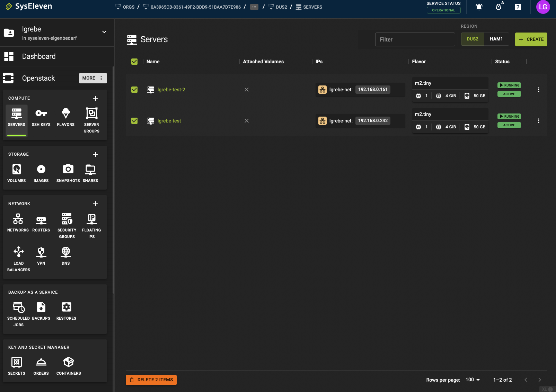556x392 pixels.
Task: Go to the previous page
Action: [x=526, y=380]
